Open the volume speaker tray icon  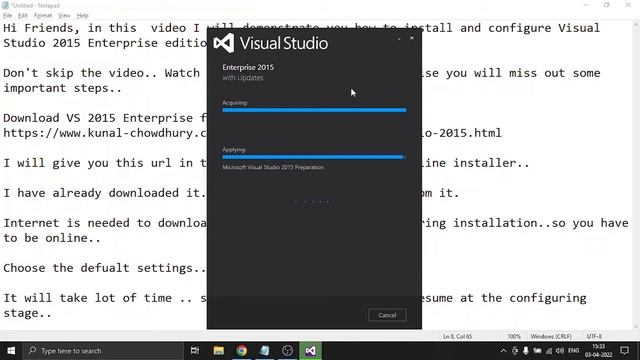pyautogui.click(x=560, y=351)
